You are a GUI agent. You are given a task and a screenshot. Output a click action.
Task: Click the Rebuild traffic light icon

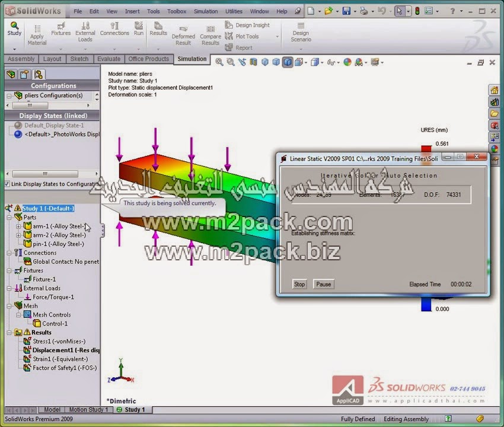pyautogui.click(x=417, y=11)
